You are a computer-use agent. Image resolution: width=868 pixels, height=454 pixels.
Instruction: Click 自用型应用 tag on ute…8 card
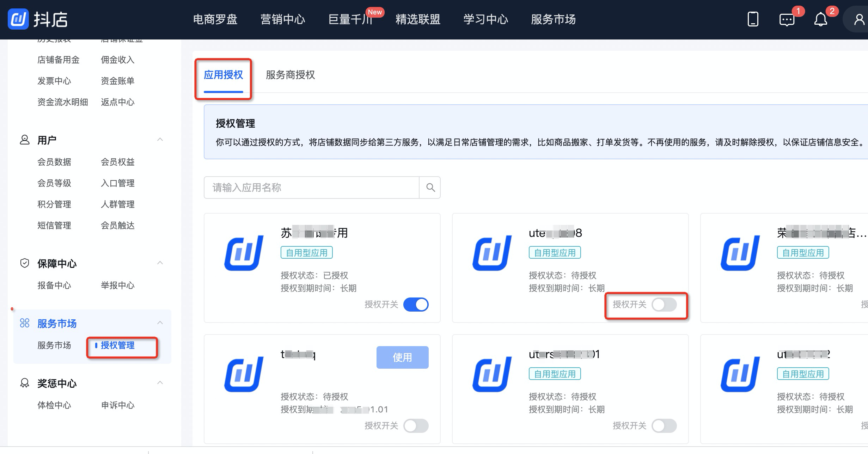(555, 253)
